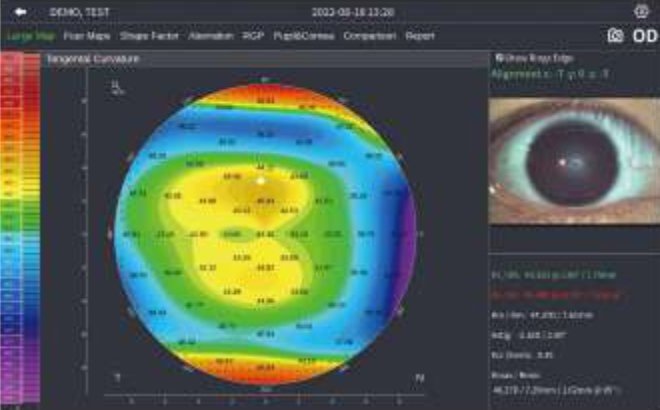Click the back arrow icon
Image resolution: width=660 pixels, height=410 pixels.
tap(20, 12)
